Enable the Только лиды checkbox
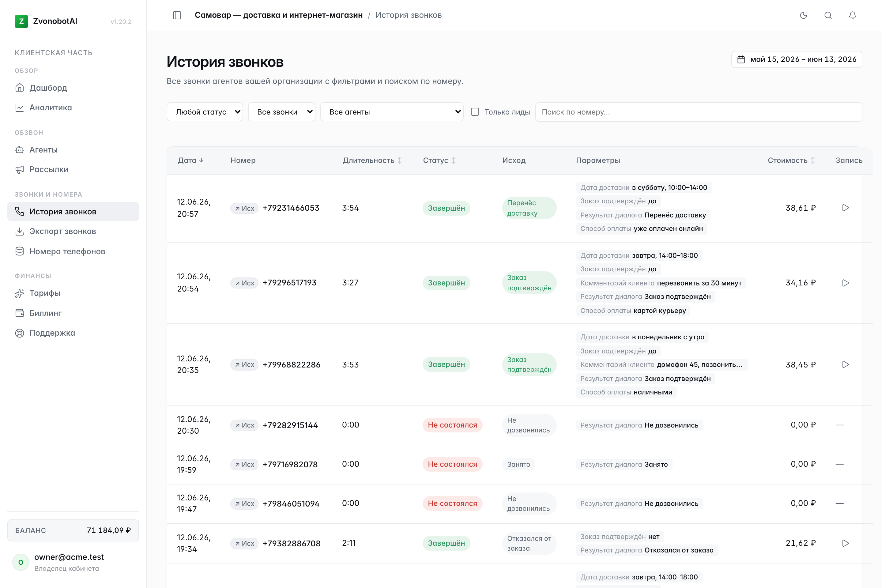 [475, 112]
